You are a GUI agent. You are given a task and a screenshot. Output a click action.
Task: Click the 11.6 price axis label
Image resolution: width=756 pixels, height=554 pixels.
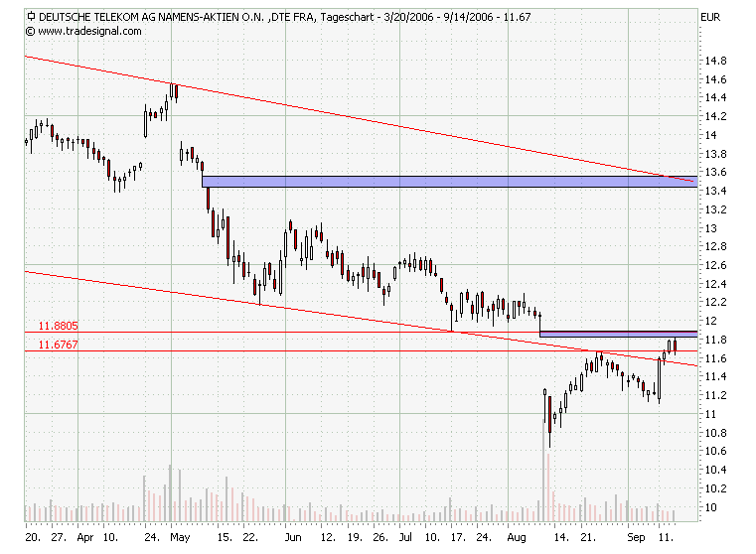[x=715, y=358]
